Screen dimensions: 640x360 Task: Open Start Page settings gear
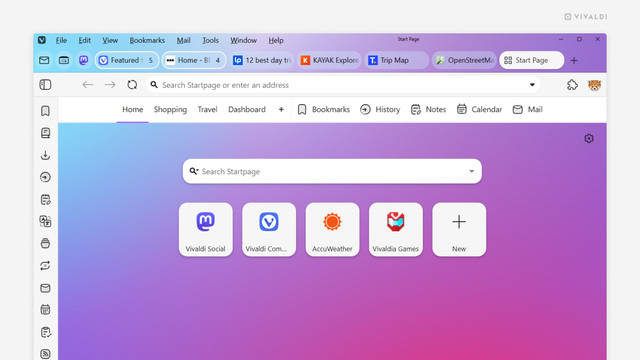coord(589,139)
